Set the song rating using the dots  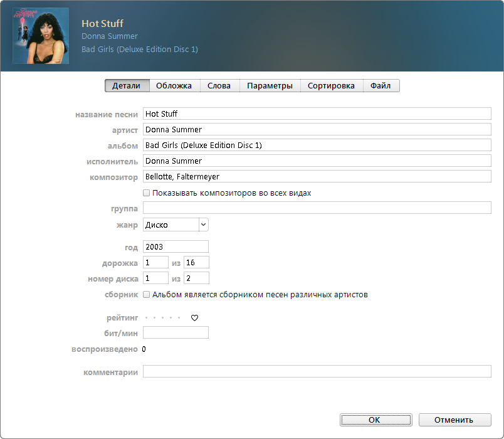163,318
